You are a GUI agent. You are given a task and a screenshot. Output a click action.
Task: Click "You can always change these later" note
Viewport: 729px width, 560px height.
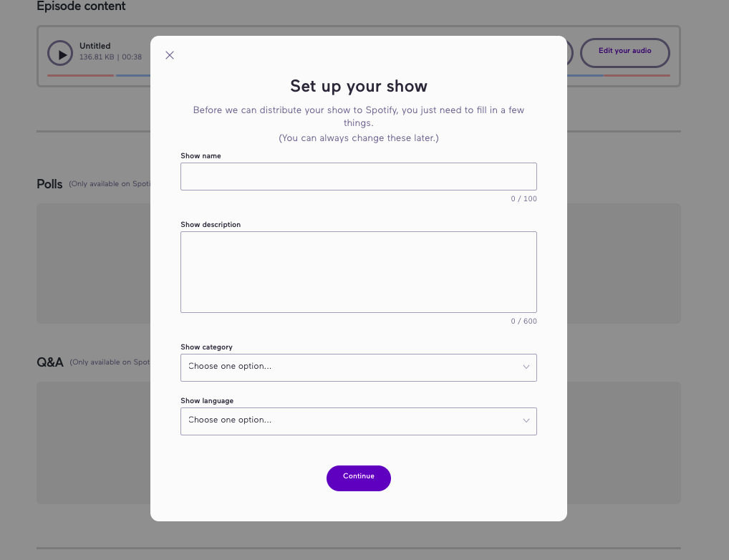[359, 138]
